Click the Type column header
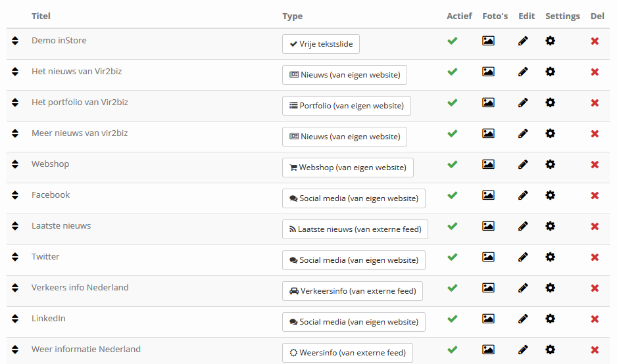The image size is (617, 364). [292, 16]
